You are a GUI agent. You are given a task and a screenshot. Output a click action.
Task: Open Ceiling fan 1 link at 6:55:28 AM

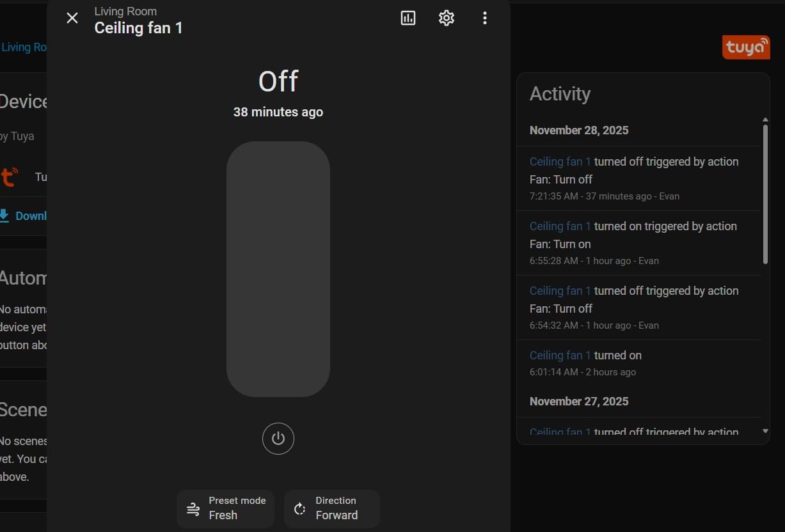(x=560, y=226)
